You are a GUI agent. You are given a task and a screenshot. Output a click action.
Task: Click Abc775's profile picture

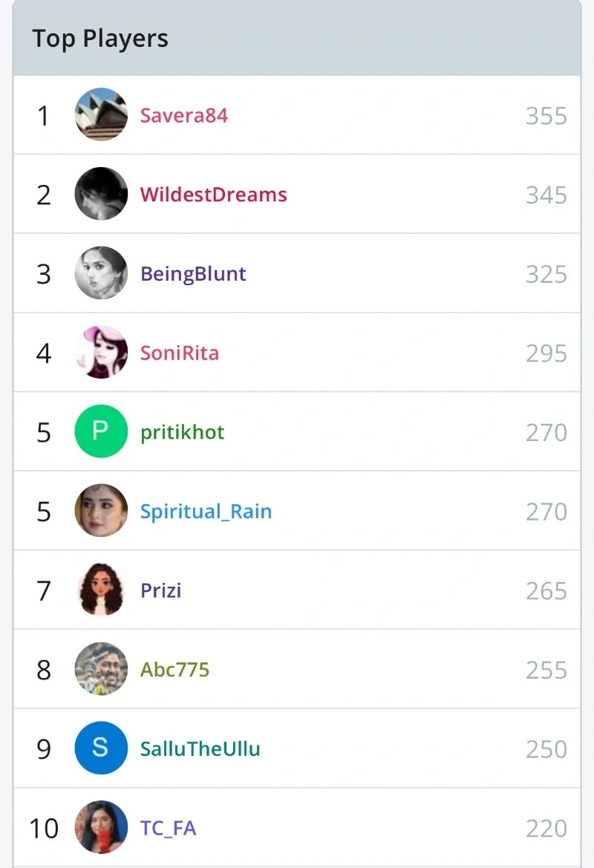102,669
